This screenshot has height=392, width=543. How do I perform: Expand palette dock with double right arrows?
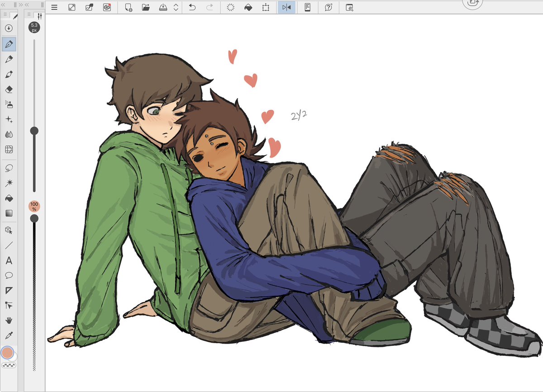(x=20, y=5)
